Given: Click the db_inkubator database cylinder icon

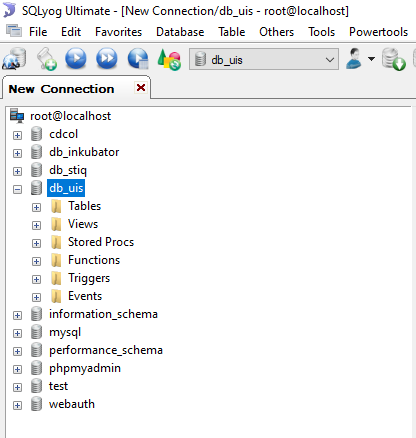Looking at the screenshot, I should tap(36, 152).
